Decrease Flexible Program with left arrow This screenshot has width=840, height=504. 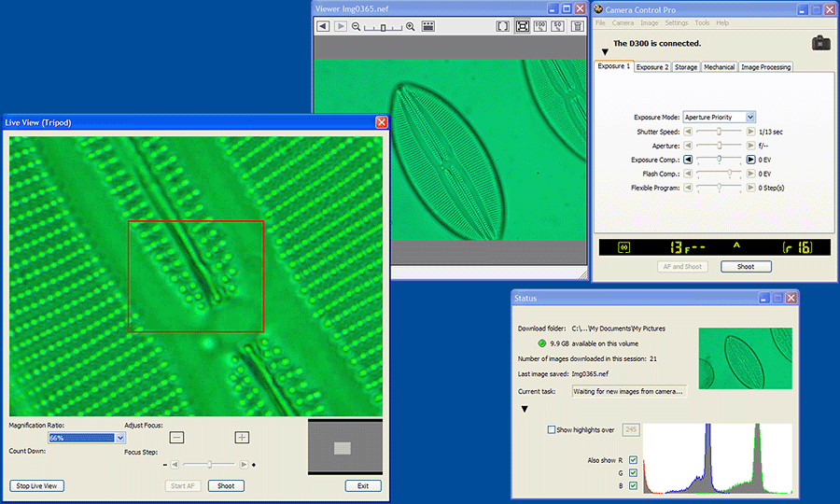click(x=688, y=188)
